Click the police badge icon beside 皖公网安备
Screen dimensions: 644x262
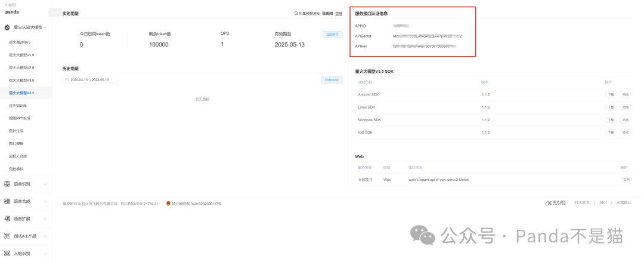pyautogui.click(x=168, y=203)
